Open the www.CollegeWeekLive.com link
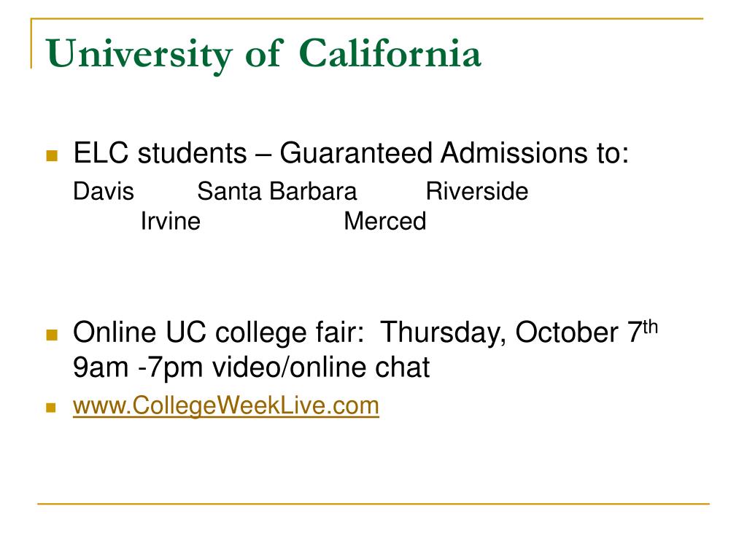The height and width of the screenshot is (560, 747). (x=226, y=406)
